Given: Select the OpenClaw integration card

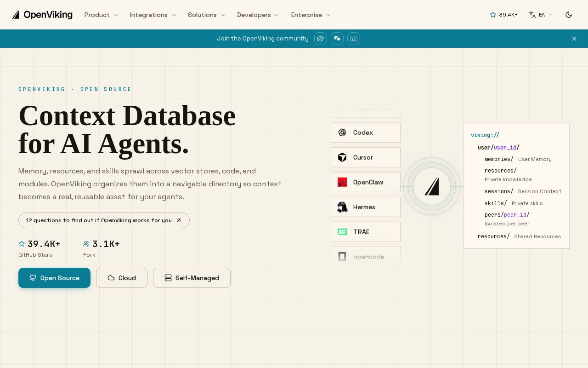Looking at the screenshot, I should point(366,182).
